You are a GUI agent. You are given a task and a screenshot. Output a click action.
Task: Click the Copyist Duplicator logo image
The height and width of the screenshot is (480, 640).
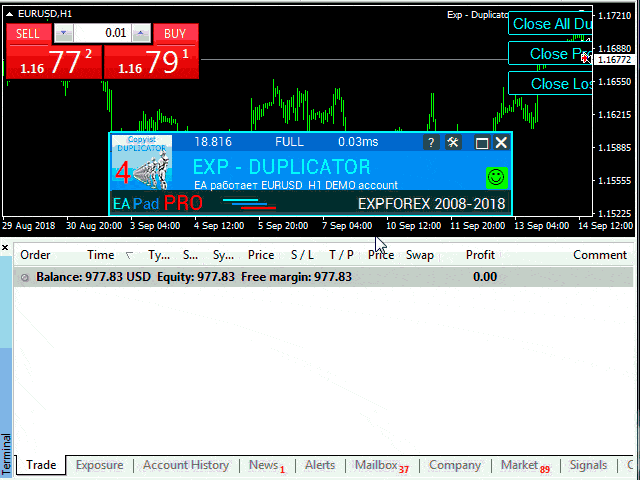142,163
